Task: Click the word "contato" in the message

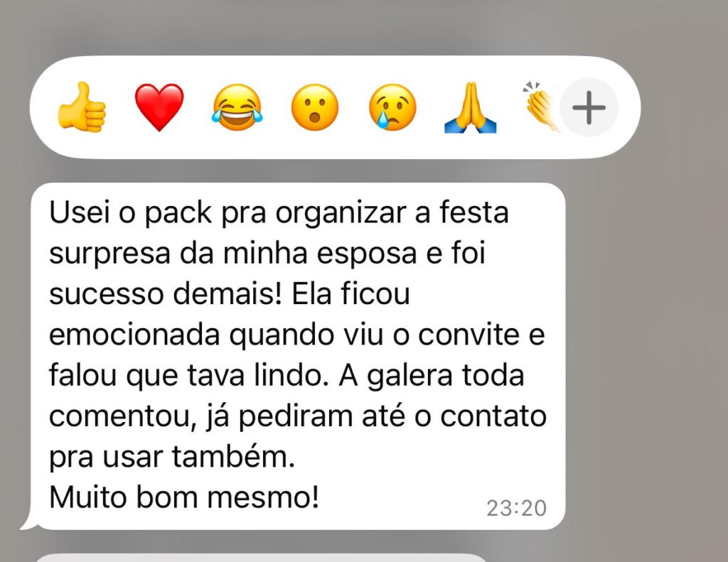Action: [493, 416]
